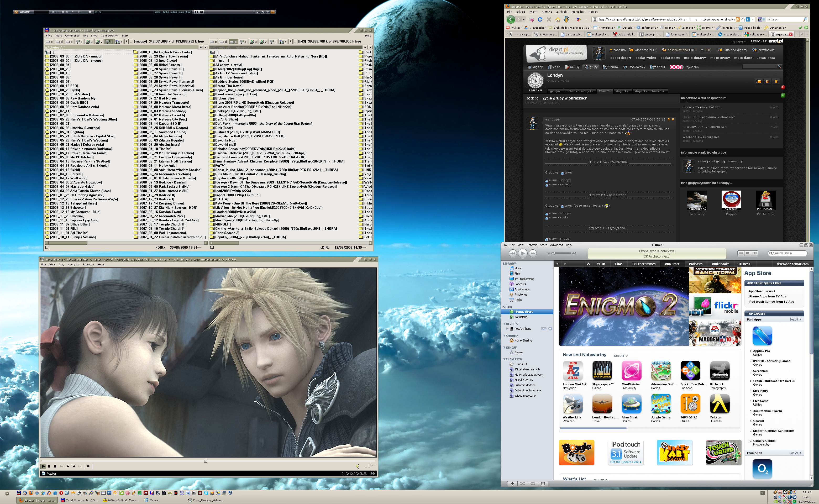Pause the video in Media Player Classic
Viewport: 819px width, 504px height.
49,466
